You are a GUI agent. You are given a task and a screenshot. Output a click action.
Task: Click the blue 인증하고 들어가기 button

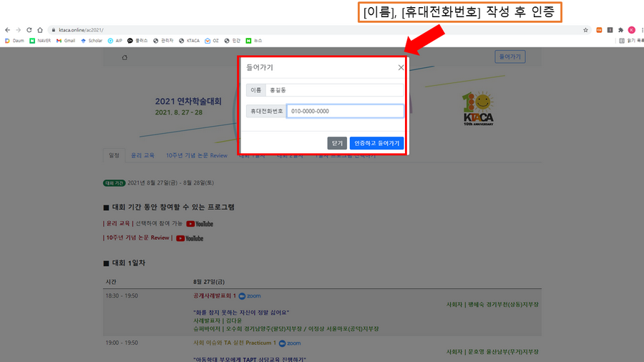tap(376, 143)
